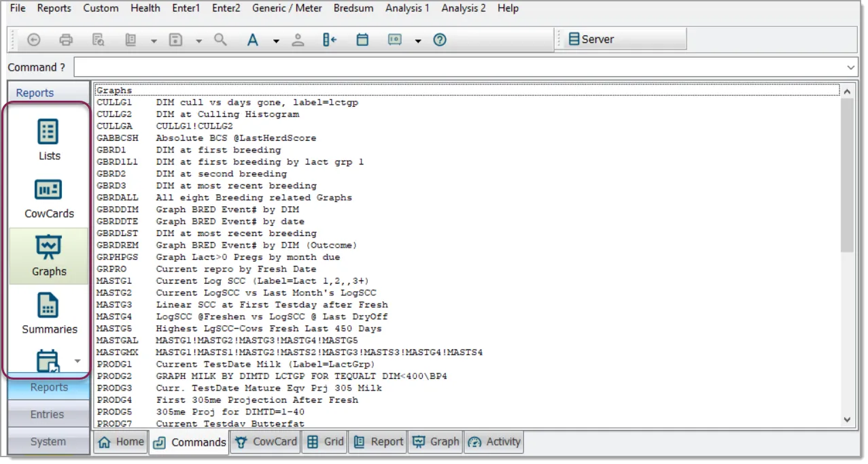This screenshot has height=464, width=868.
Task: Switch to the CowCard tab
Action: click(265, 442)
